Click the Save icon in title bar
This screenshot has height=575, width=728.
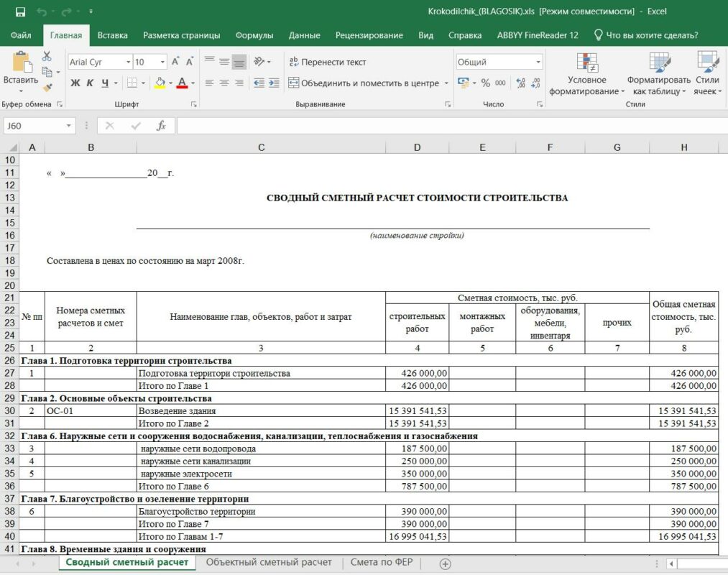click(20, 11)
